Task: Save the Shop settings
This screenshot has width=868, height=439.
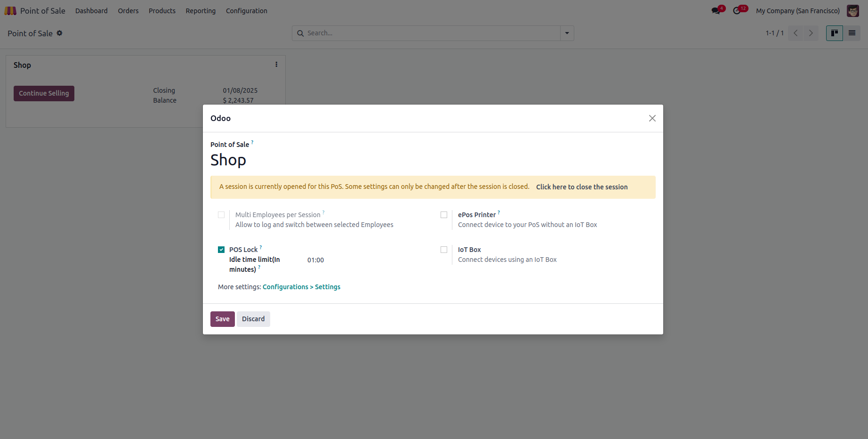Action: pyautogui.click(x=222, y=319)
